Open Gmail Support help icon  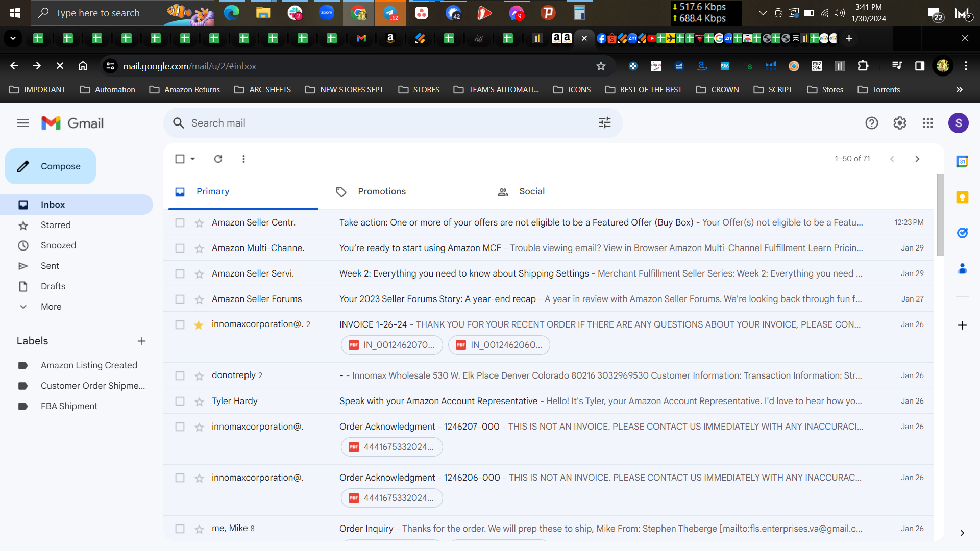click(x=872, y=123)
